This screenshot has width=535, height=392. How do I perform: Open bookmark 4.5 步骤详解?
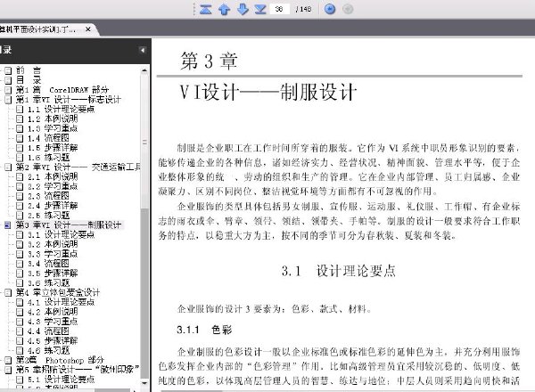53,340
